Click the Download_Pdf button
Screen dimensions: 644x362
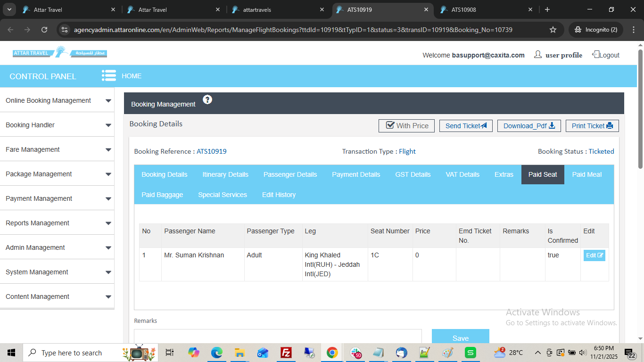529,126
